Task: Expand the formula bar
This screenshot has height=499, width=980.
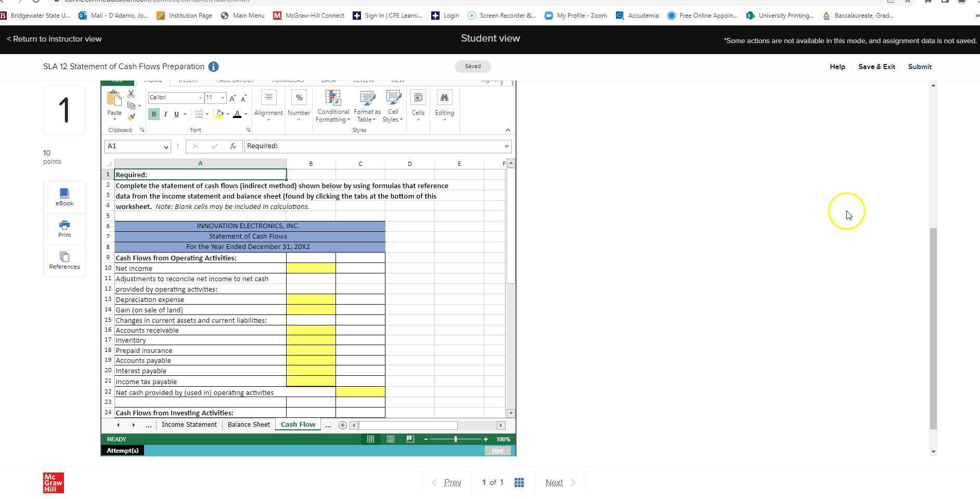Action: pyautogui.click(x=507, y=147)
